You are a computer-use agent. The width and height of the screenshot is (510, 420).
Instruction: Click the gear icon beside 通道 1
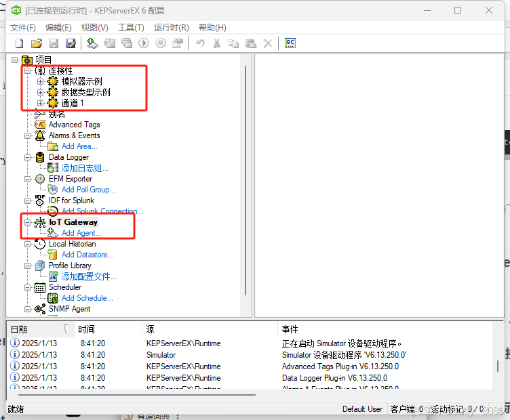53,103
